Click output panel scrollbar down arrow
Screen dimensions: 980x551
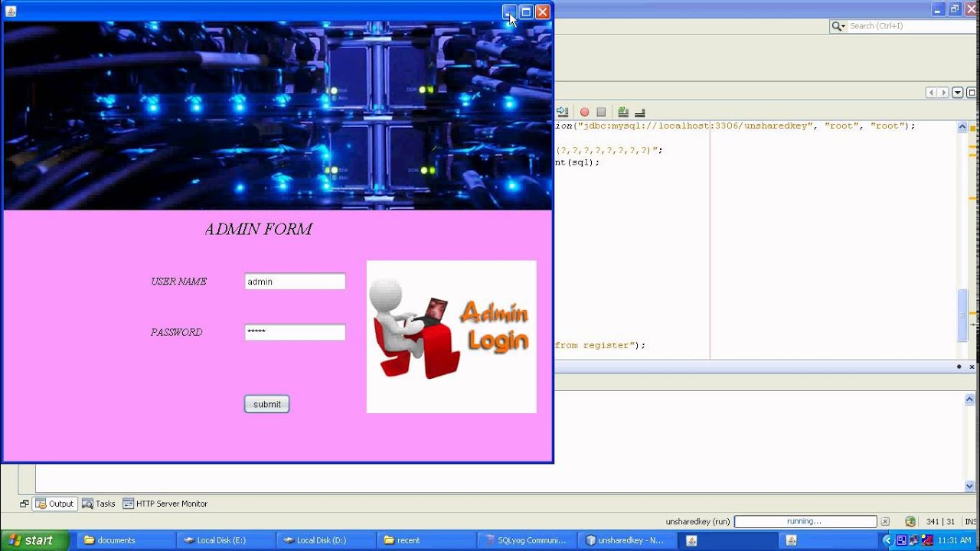pyautogui.click(x=969, y=486)
